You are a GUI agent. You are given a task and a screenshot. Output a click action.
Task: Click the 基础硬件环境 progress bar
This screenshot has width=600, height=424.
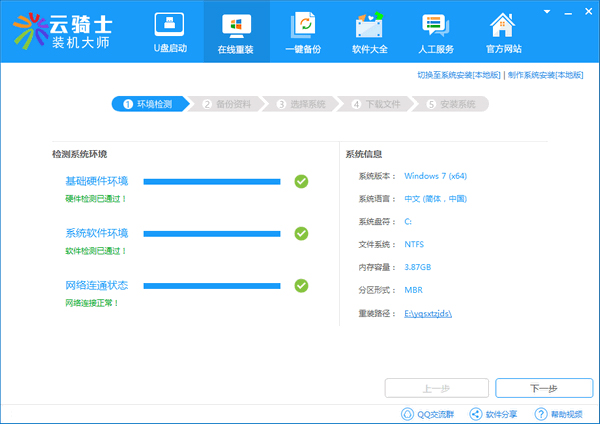click(x=212, y=181)
